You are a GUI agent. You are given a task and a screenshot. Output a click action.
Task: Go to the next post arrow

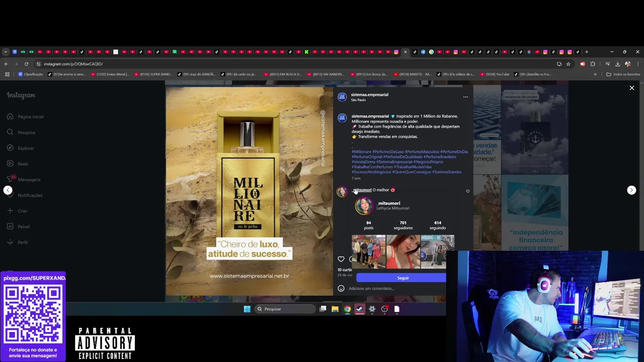(x=631, y=190)
